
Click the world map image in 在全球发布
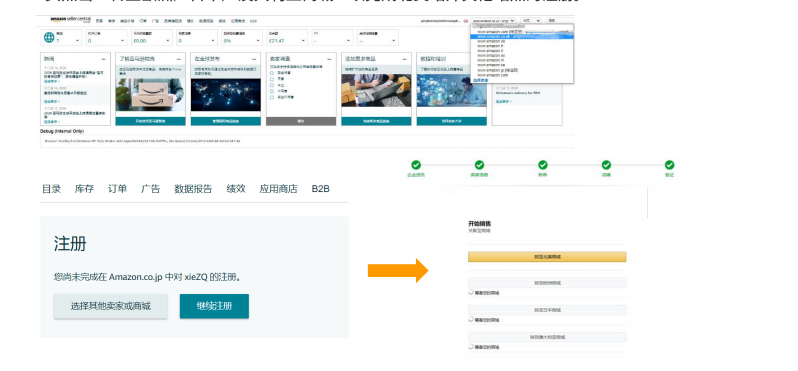pyautogui.click(x=225, y=95)
